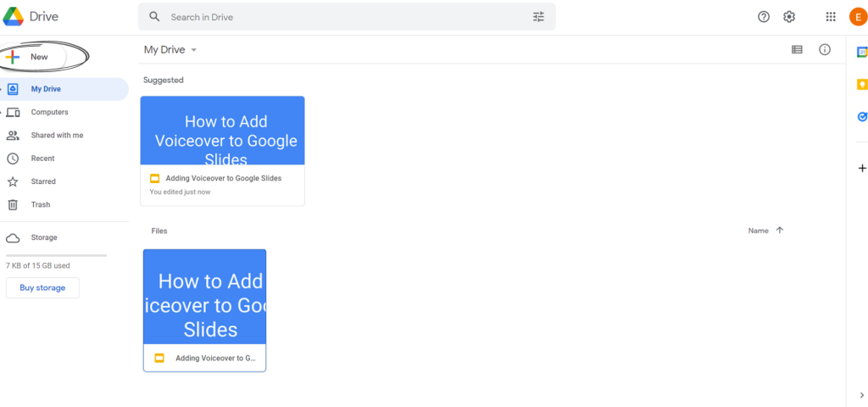Click the Trash bin icon
This screenshot has height=407, width=868.
coord(13,205)
